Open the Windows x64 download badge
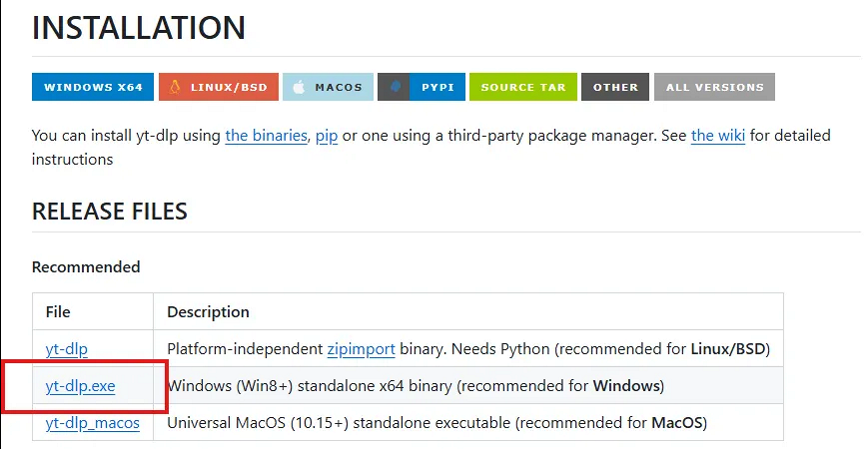Viewport: 868px width, 449px height. point(93,88)
